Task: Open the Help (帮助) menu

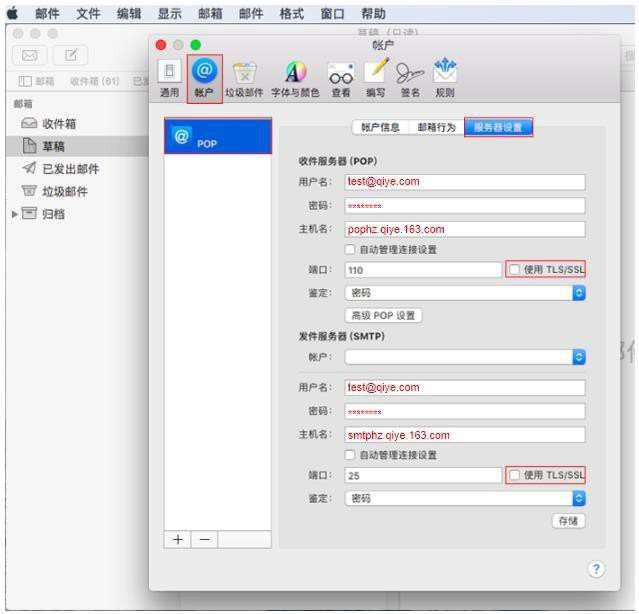Action: coord(373,13)
